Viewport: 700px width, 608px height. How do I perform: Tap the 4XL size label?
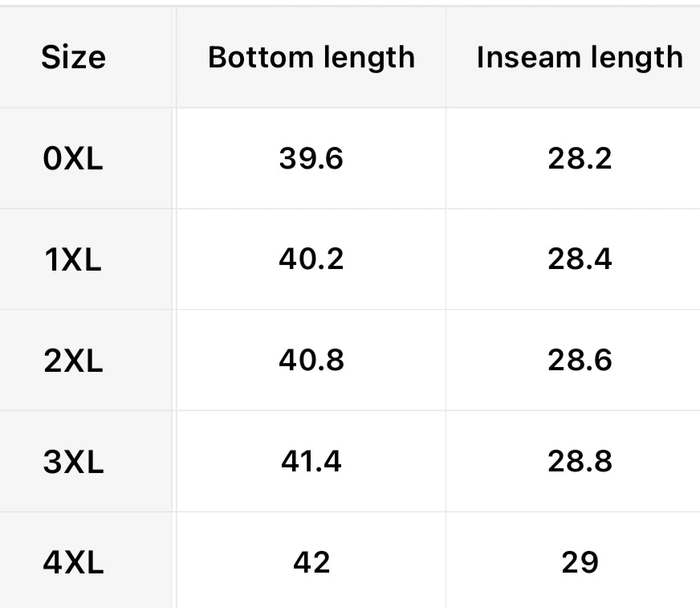[73, 562]
